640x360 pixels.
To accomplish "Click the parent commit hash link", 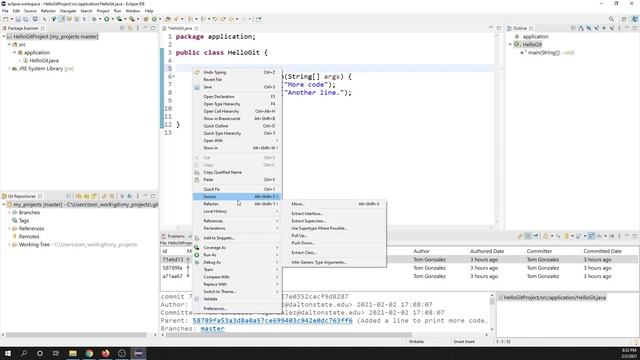I will [272, 321].
